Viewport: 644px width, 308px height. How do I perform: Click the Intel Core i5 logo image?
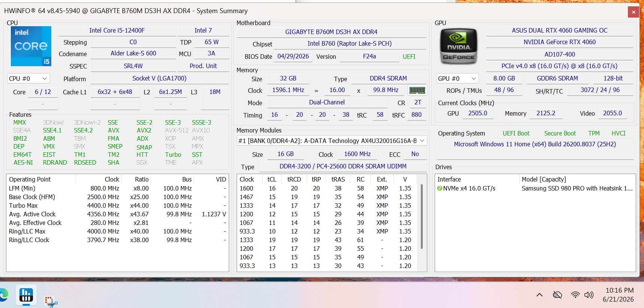pyautogui.click(x=31, y=46)
